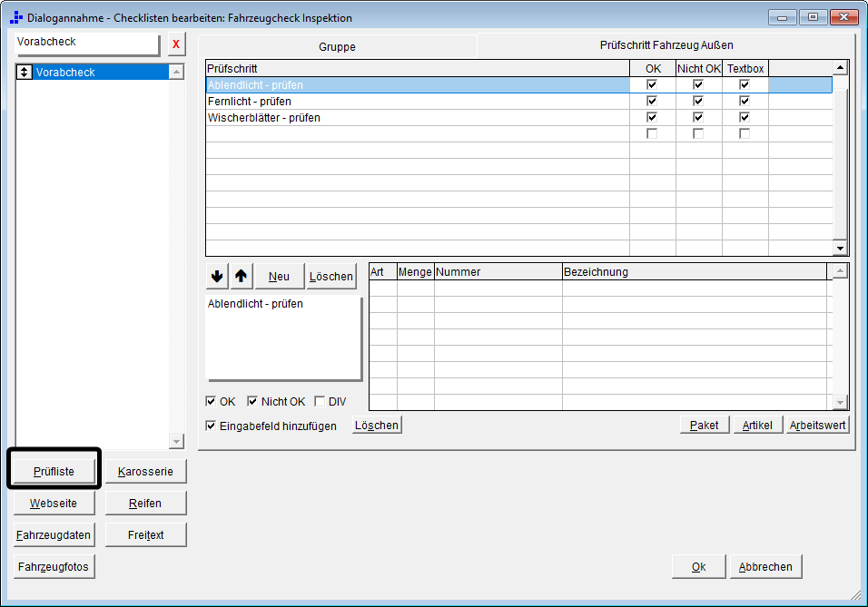
Task: Click Löschen button beside Eingabefeld hinzufügen
Action: (377, 425)
